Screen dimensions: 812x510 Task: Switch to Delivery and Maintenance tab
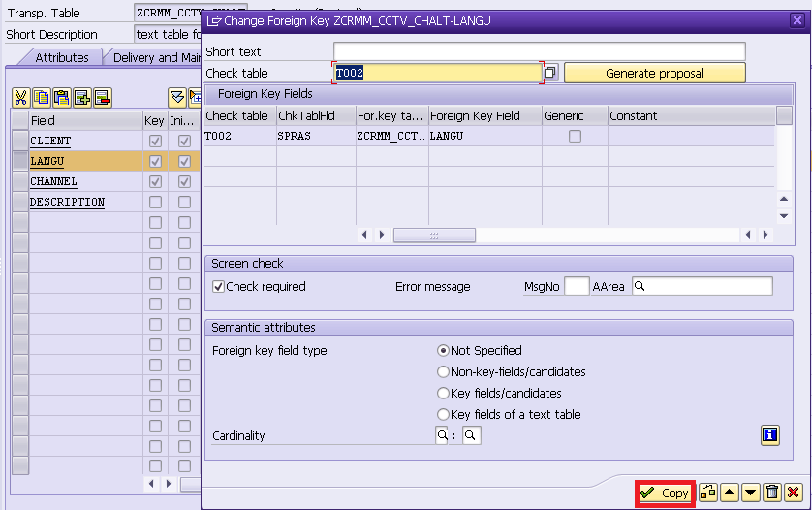[156, 57]
